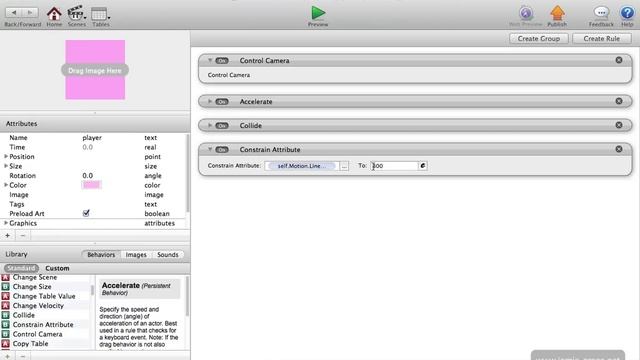Select Change Velocity behavior

click(x=38, y=305)
